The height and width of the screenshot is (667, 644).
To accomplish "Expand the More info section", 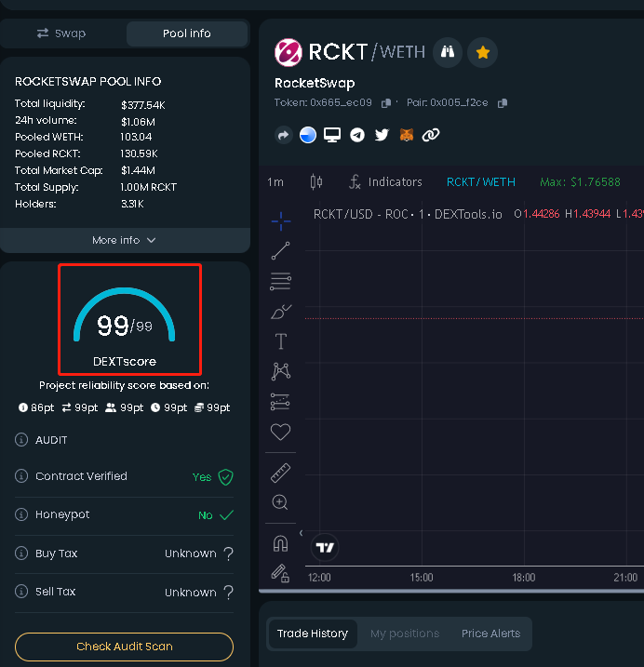I will point(125,240).
